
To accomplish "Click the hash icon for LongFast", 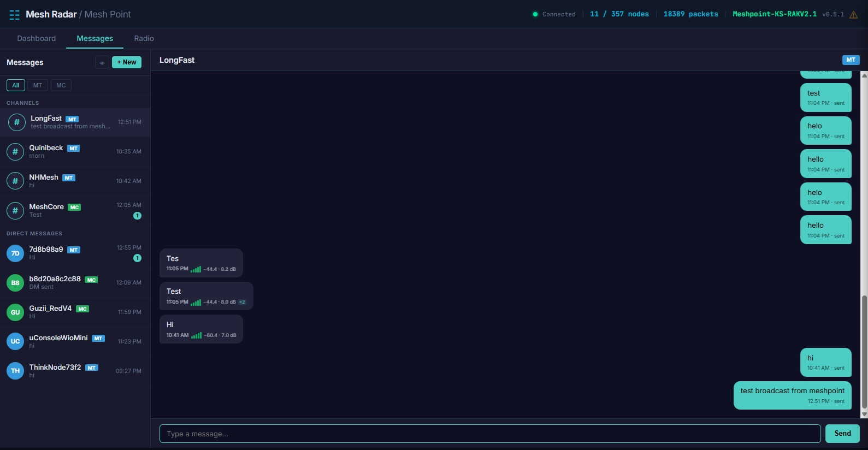I will coord(16,122).
